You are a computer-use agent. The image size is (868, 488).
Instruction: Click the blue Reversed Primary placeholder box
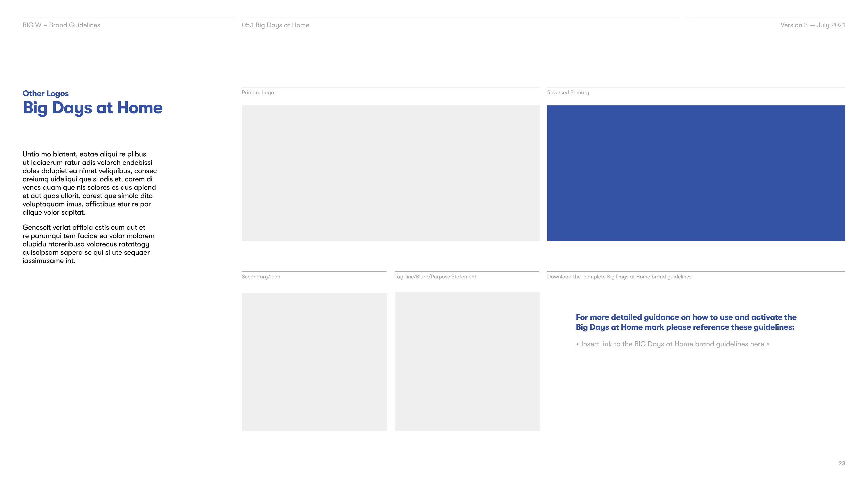[x=696, y=173]
